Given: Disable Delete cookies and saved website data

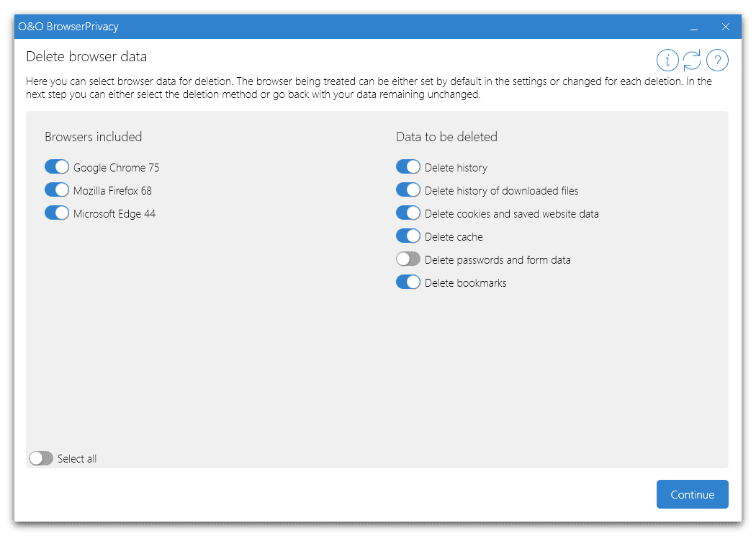Looking at the screenshot, I should (x=408, y=213).
